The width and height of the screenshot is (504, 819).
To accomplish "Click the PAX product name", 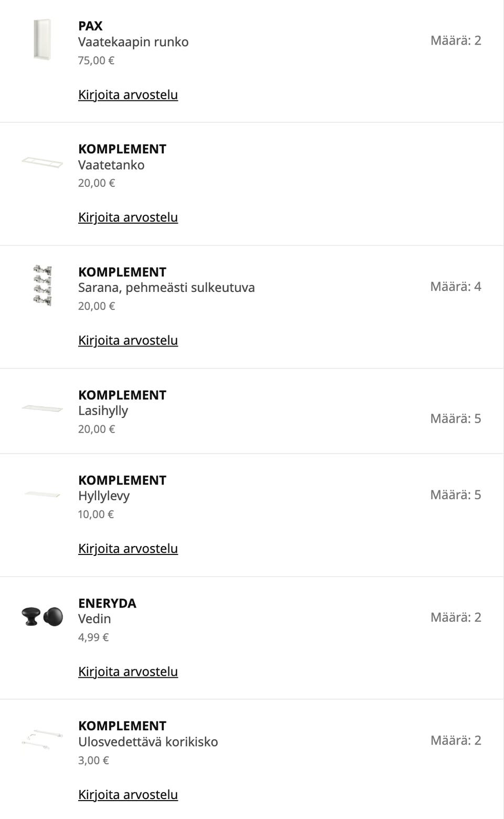I will click(x=90, y=26).
